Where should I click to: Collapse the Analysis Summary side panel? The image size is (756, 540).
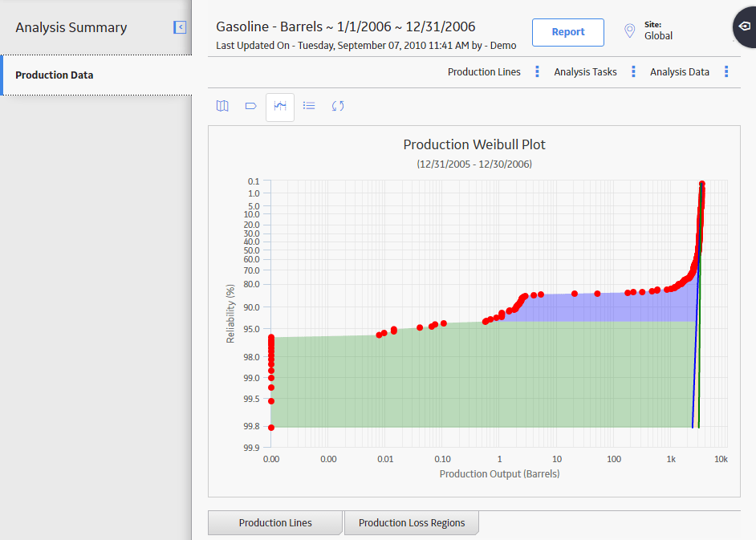pos(180,27)
